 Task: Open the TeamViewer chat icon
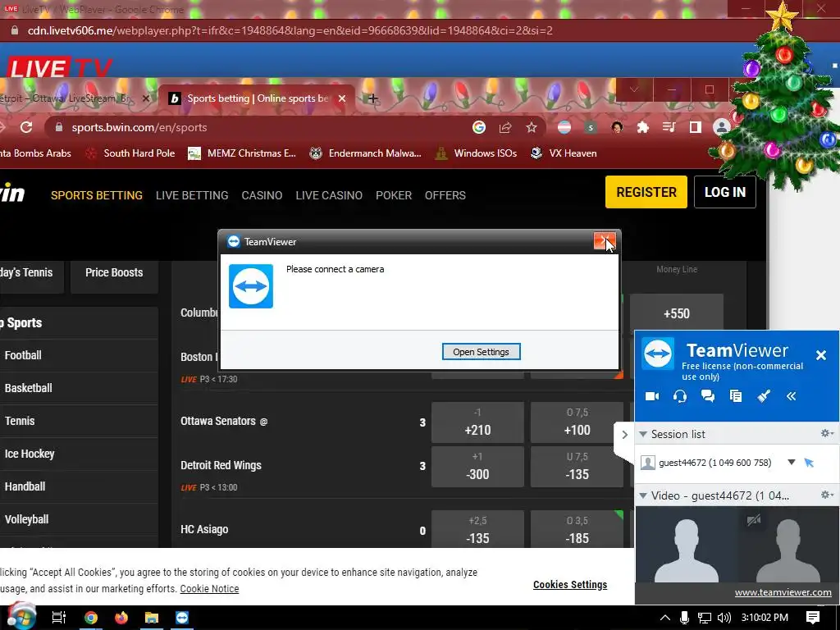pos(708,396)
